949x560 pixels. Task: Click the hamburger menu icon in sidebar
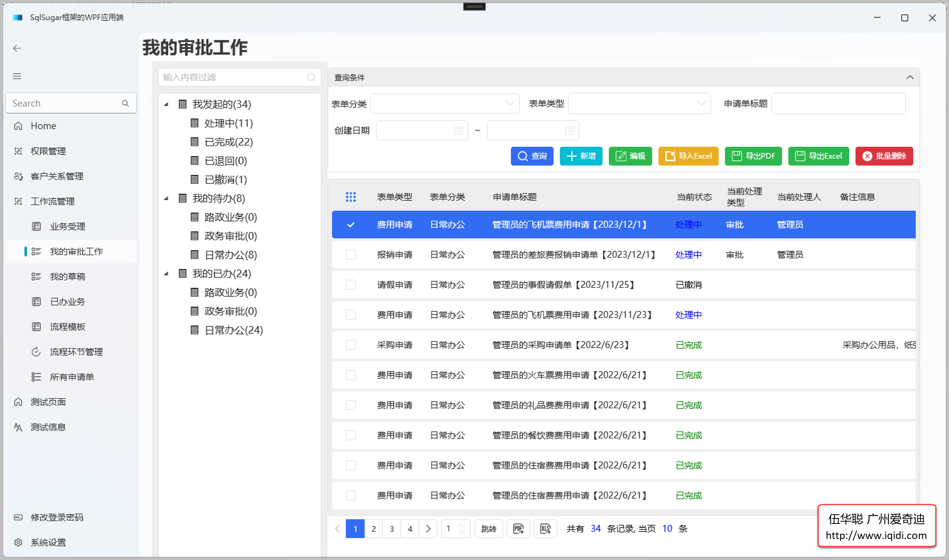tap(17, 76)
